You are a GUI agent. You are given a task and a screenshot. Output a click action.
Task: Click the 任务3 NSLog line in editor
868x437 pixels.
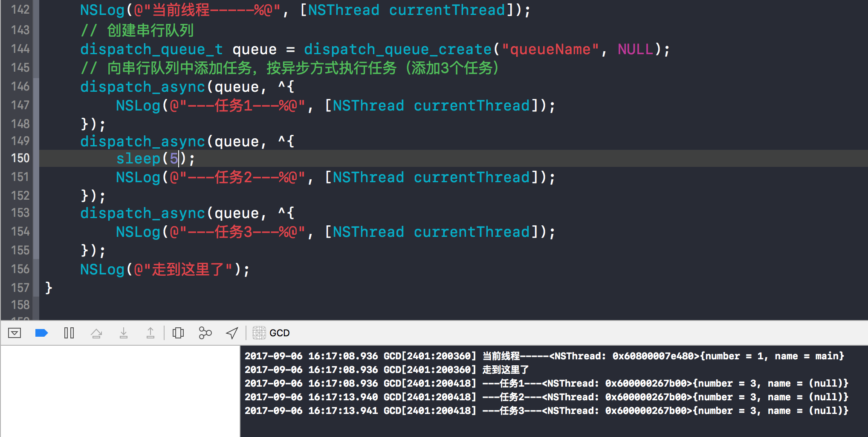tap(336, 232)
